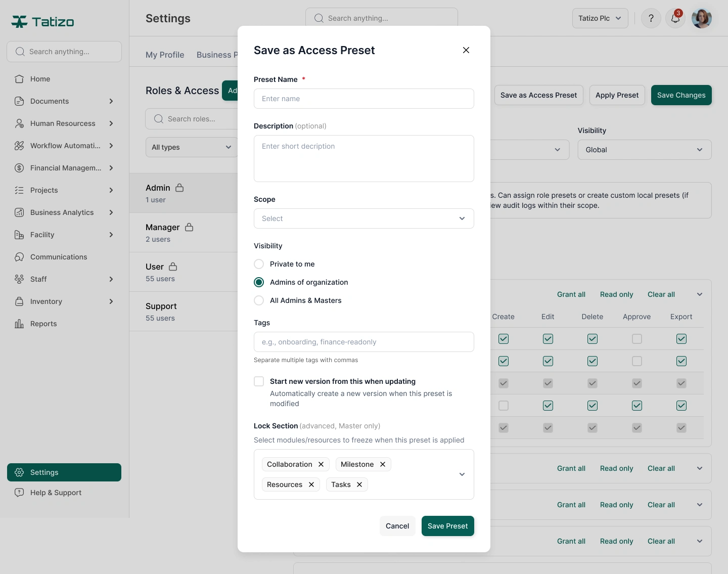Remove the Collaboration tag chip
728x574 pixels.
321,464
